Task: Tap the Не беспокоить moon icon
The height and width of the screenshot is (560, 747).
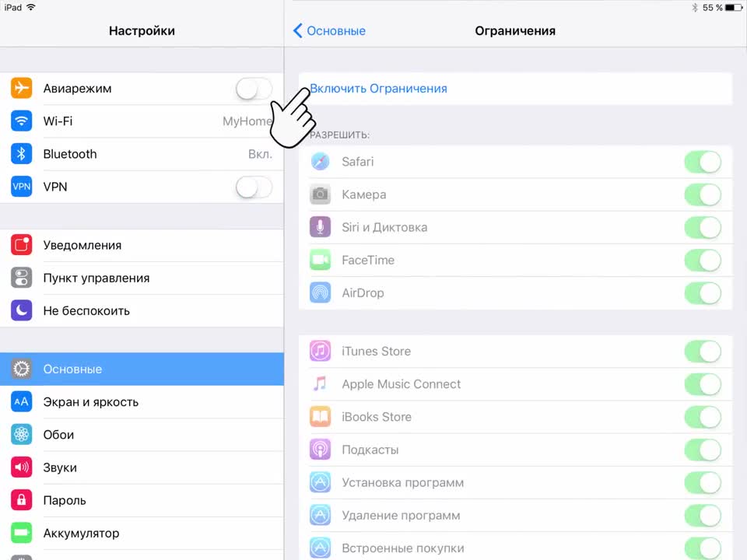Action: coord(22,310)
